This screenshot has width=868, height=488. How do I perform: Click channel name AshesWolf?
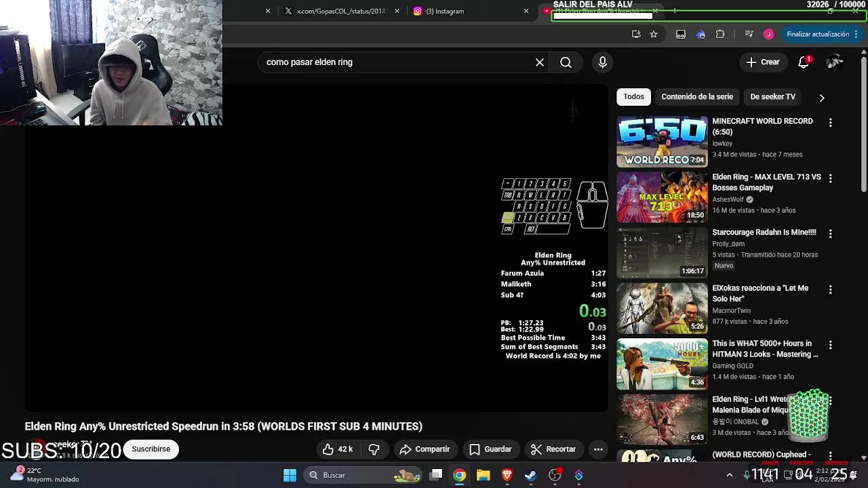pyautogui.click(x=728, y=200)
